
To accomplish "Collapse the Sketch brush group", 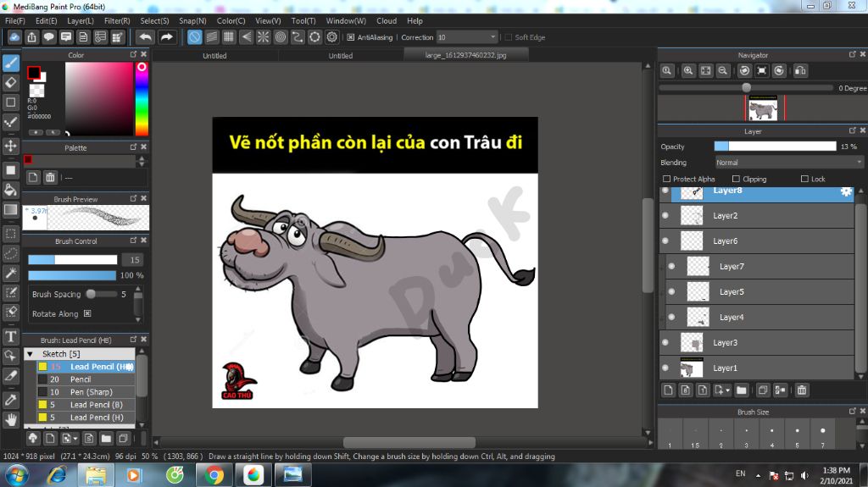I will 30,354.
